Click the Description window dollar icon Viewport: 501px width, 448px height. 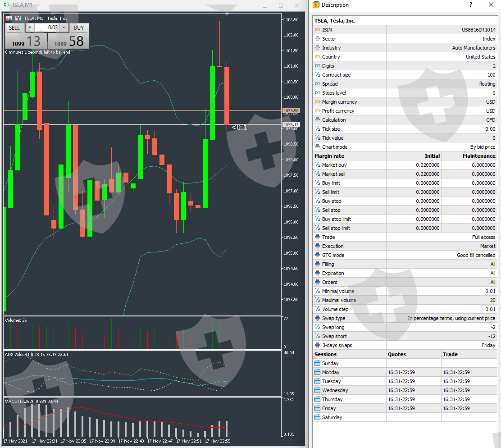click(x=316, y=5)
